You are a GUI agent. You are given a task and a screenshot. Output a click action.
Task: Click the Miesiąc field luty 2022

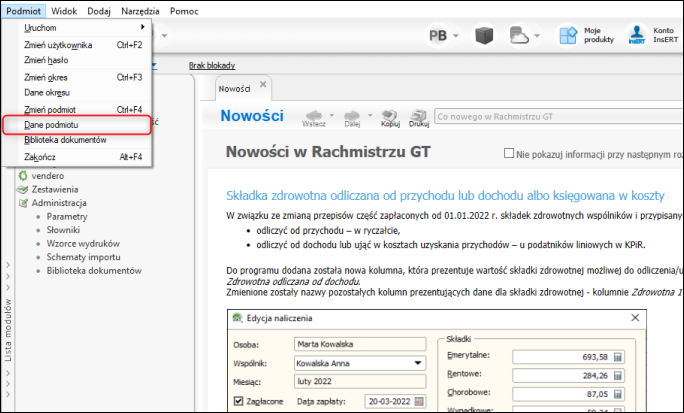pos(360,381)
